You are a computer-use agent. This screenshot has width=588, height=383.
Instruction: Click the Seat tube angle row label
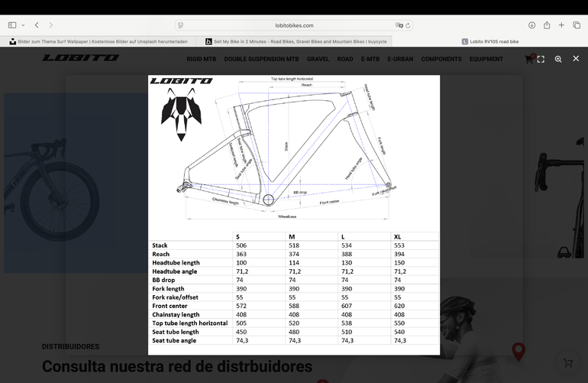tap(174, 340)
